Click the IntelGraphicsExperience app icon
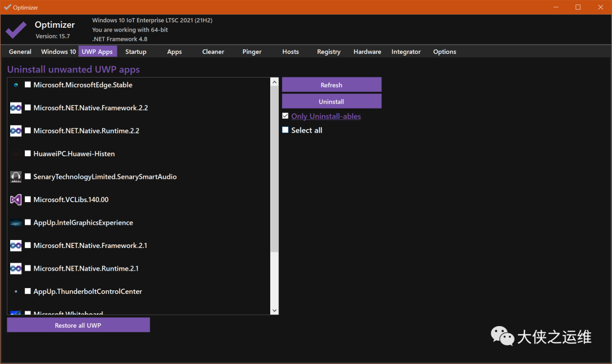The width and height of the screenshot is (612, 364). click(x=16, y=223)
